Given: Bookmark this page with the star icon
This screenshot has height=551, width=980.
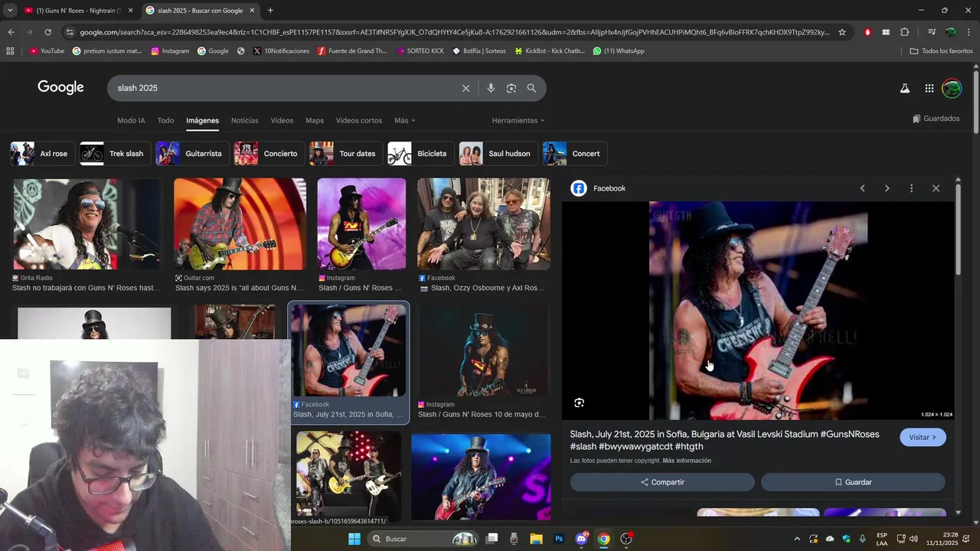Looking at the screenshot, I should coord(842,32).
